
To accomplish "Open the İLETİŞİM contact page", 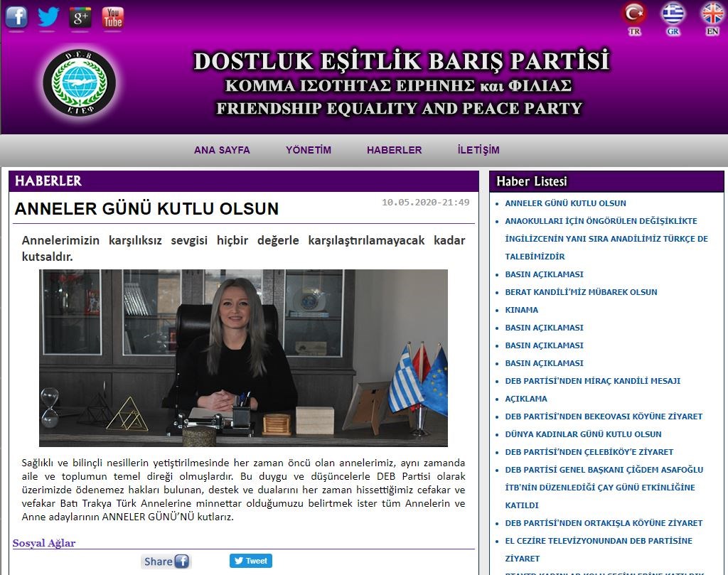I will [x=478, y=150].
